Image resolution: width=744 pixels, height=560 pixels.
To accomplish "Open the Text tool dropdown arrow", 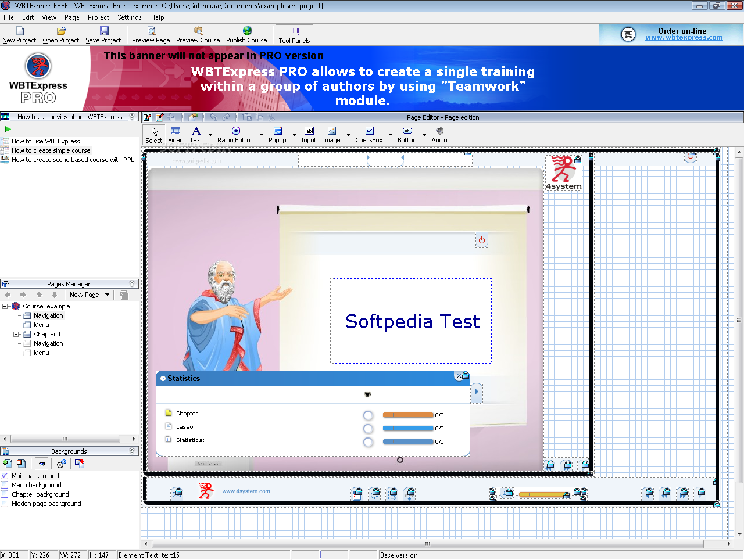I will coord(210,135).
